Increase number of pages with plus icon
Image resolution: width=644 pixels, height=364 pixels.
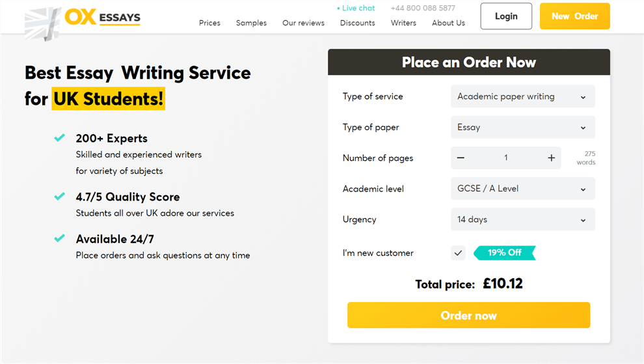coord(551,158)
